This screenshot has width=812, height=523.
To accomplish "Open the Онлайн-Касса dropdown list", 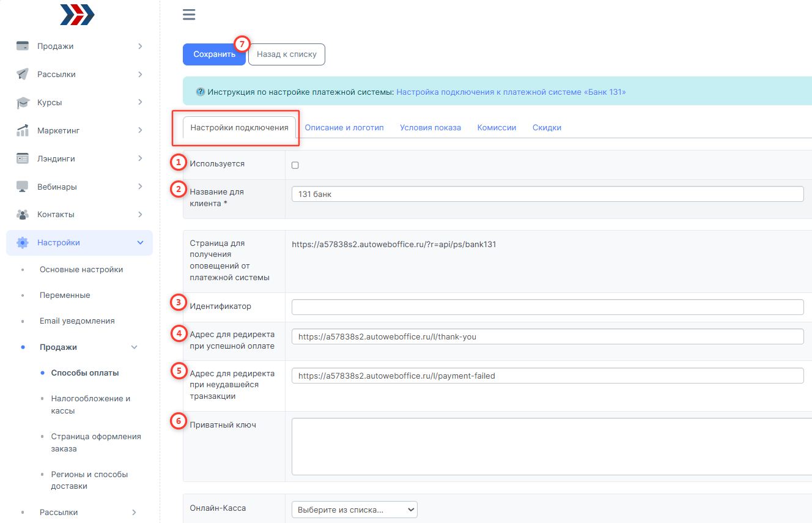I will click(x=354, y=510).
